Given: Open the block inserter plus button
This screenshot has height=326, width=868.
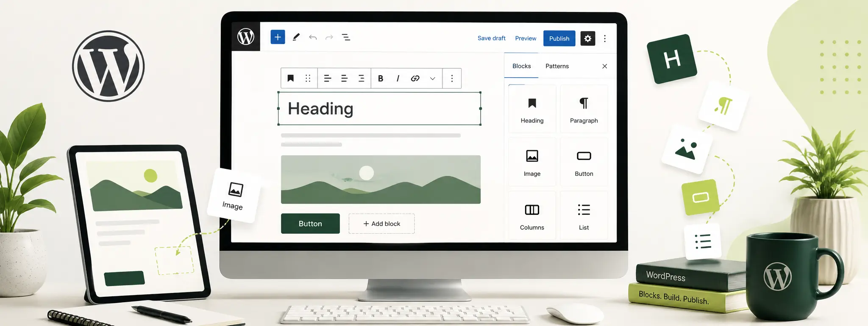Looking at the screenshot, I should point(278,37).
